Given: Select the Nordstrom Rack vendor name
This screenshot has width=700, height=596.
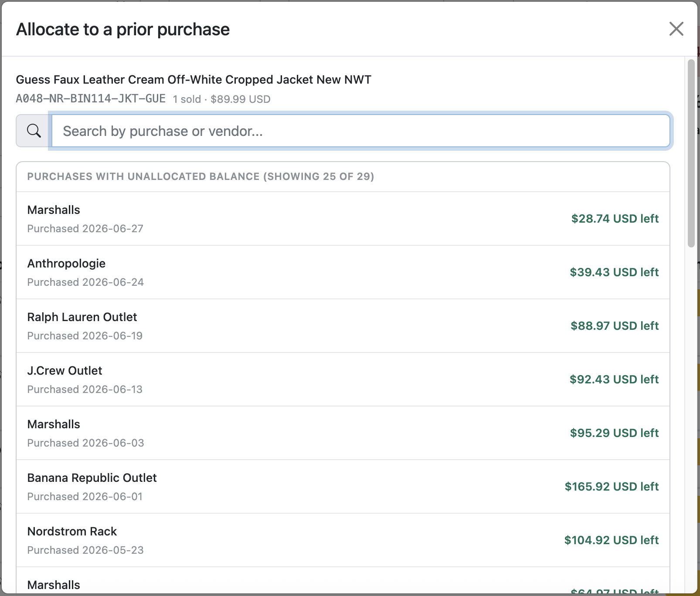Looking at the screenshot, I should point(72,532).
